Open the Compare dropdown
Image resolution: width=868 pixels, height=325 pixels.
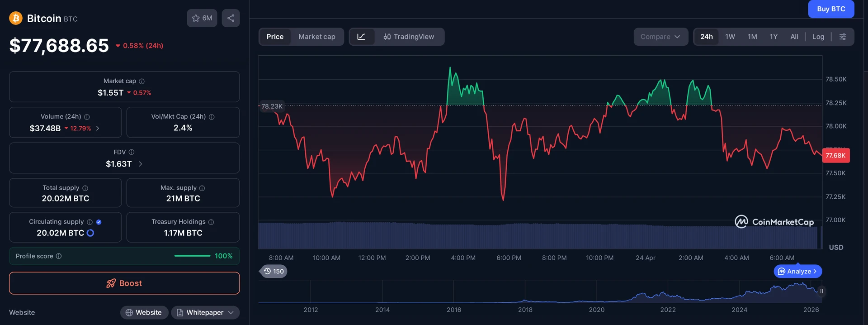[660, 37]
